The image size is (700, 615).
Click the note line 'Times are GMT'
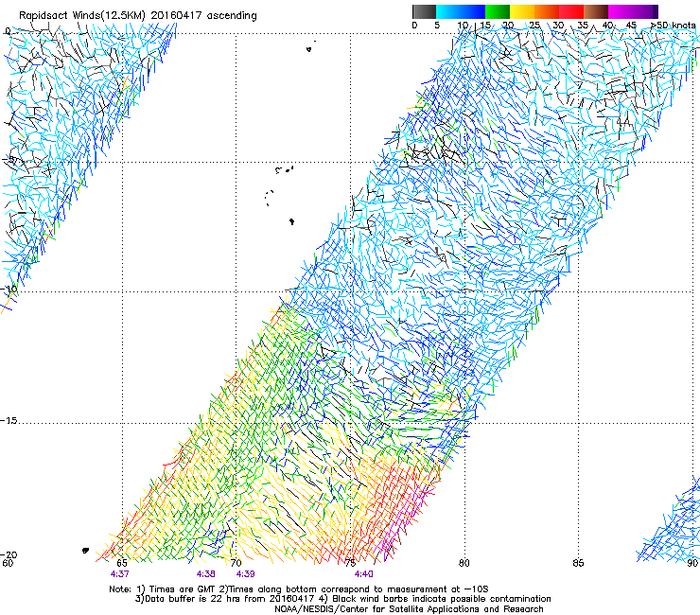pos(180,589)
